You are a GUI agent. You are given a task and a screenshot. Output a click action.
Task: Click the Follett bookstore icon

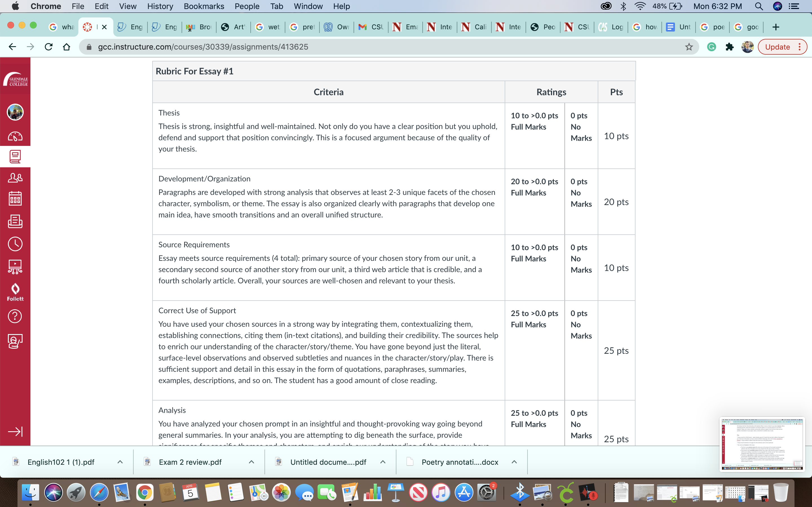click(x=15, y=292)
